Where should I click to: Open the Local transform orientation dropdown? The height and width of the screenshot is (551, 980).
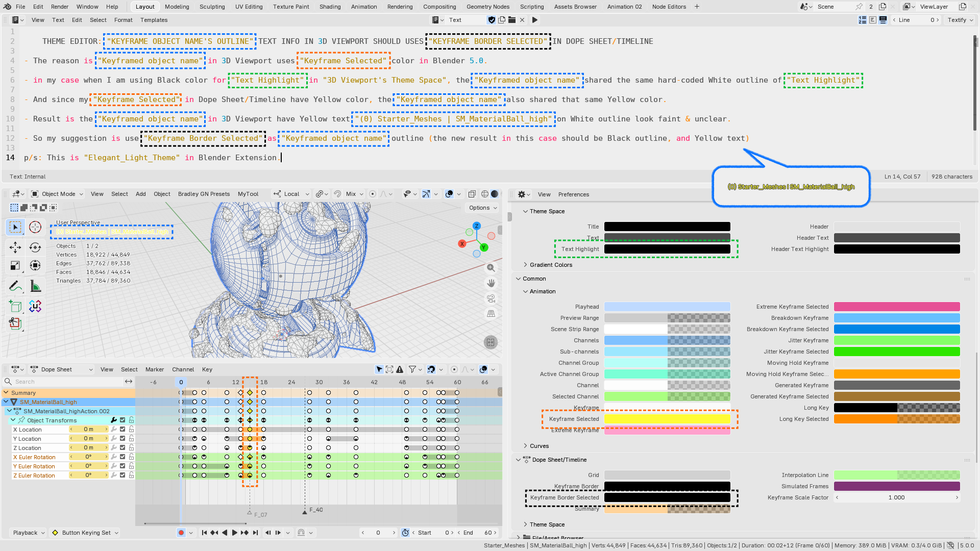tap(291, 194)
